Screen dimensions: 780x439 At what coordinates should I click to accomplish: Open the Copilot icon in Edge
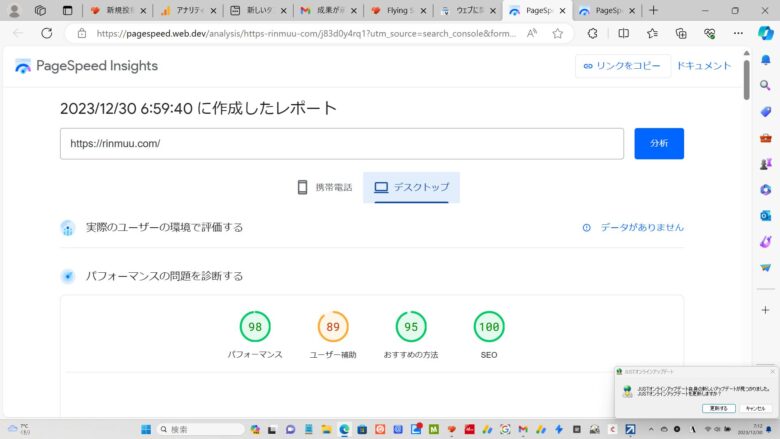pos(765,33)
